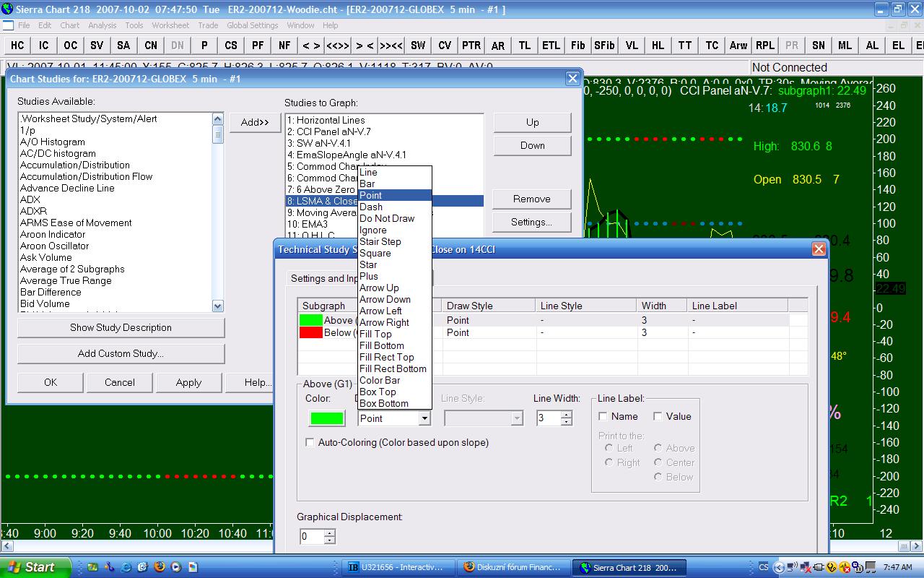Click the SFib toolbar button
Viewport: 924px width, 578px height.
tap(604, 45)
